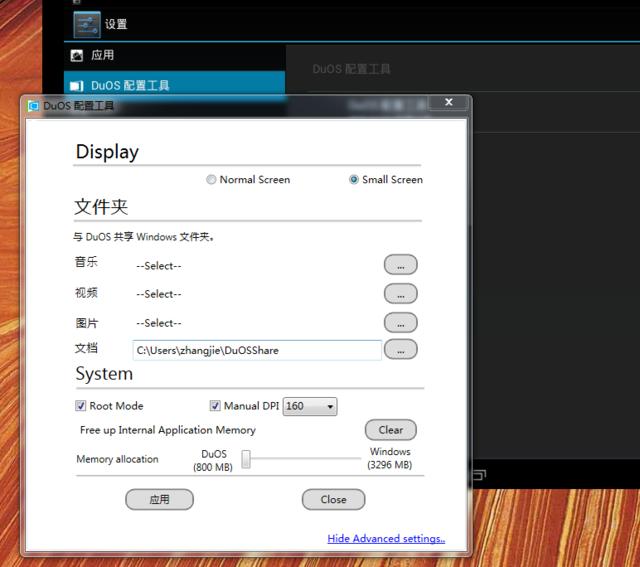Browse for the 音乐 shared folder
This screenshot has width=640, height=567.
pyautogui.click(x=400, y=265)
